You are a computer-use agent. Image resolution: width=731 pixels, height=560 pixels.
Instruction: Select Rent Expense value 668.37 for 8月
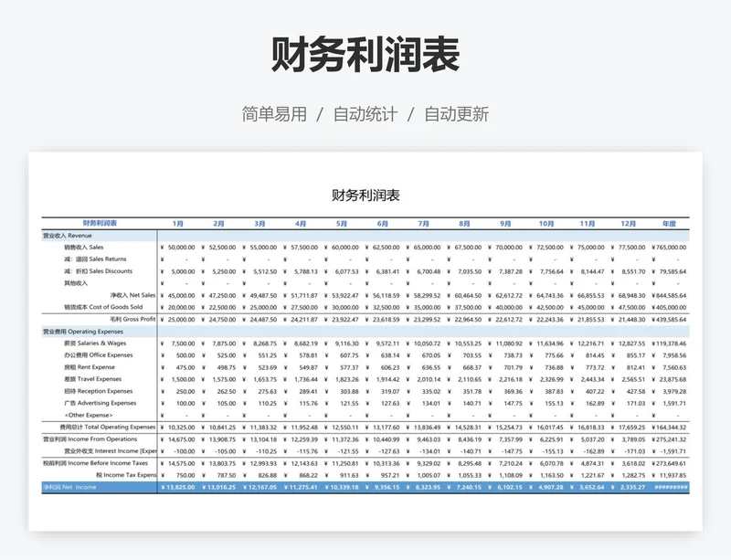click(x=472, y=368)
